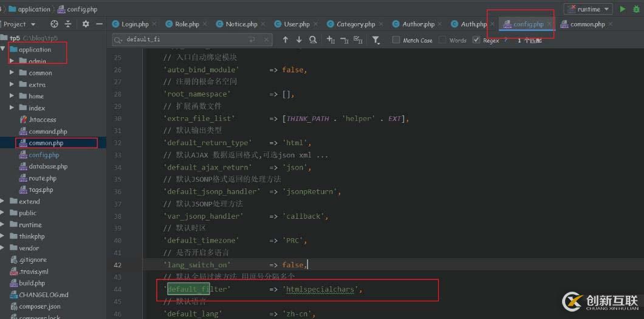
Task: Select config.php in Project tree
Action: (44, 155)
